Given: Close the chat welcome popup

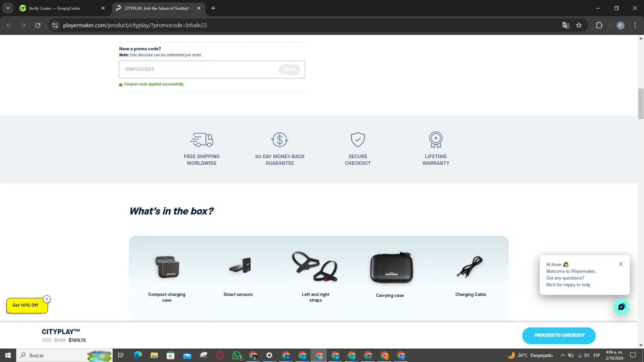Looking at the screenshot, I should 621,264.
